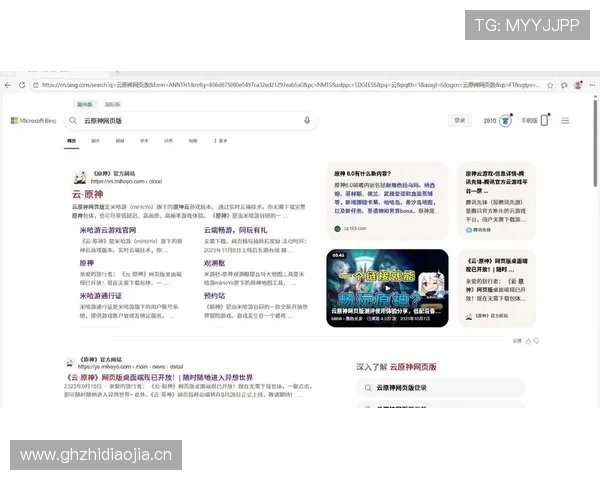Image resolution: width=600 pixels, height=480 pixels.
Task: Open the browser three-dot settings menu
Action: [x=592, y=85]
